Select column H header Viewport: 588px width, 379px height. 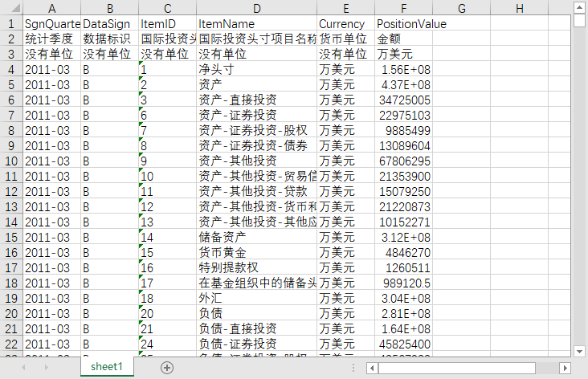click(520, 8)
